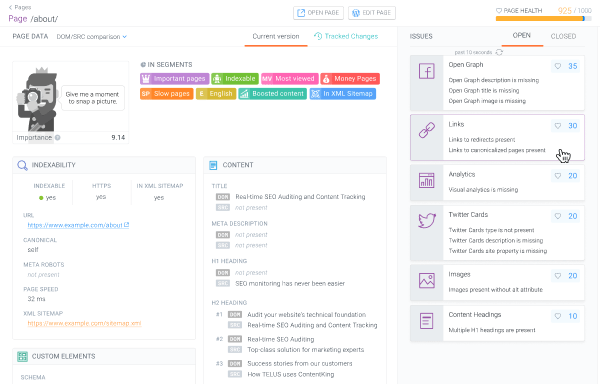The height and width of the screenshot is (384, 600).
Task: Select the Slow pages segment tag
Action: point(166,94)
